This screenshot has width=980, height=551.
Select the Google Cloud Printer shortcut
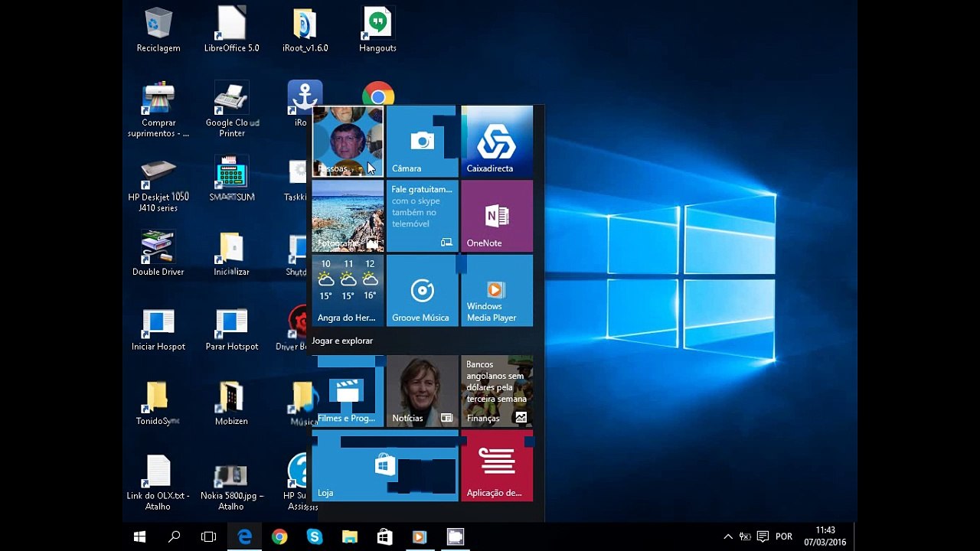[232, 110]
